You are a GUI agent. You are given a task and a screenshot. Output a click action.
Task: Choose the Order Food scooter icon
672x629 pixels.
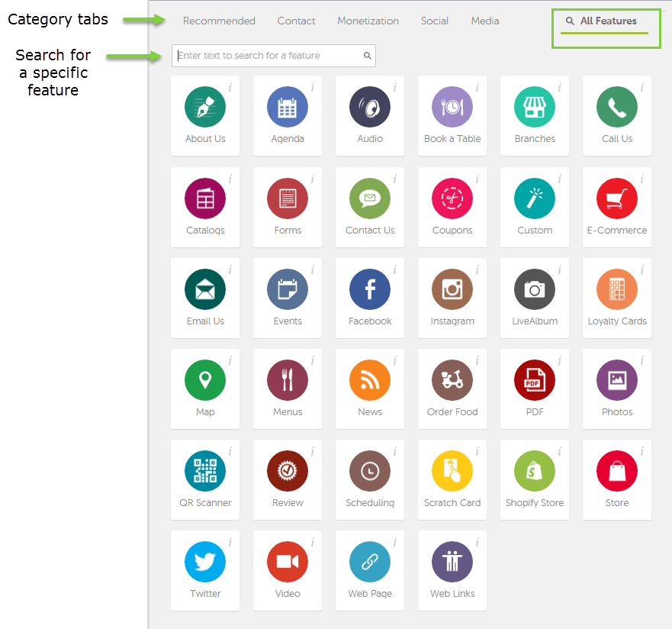(x=452, y=380)
